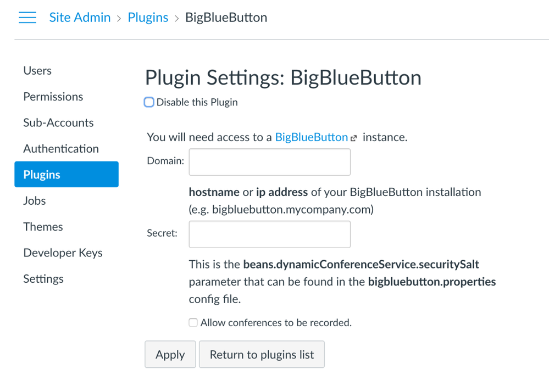Open Authentication sidebar item
549x392 pixels.
[x=61, y=149]
